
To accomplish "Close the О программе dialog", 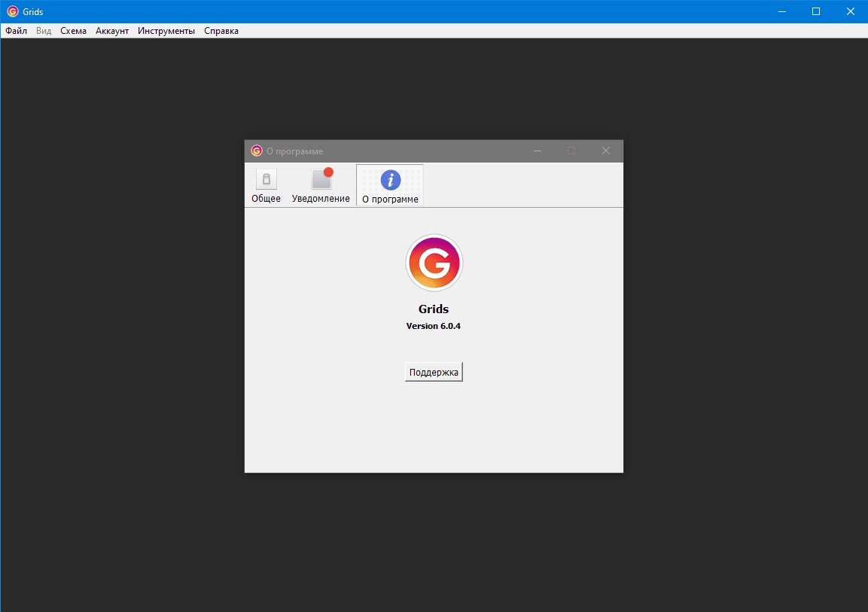I will point(605,151).
